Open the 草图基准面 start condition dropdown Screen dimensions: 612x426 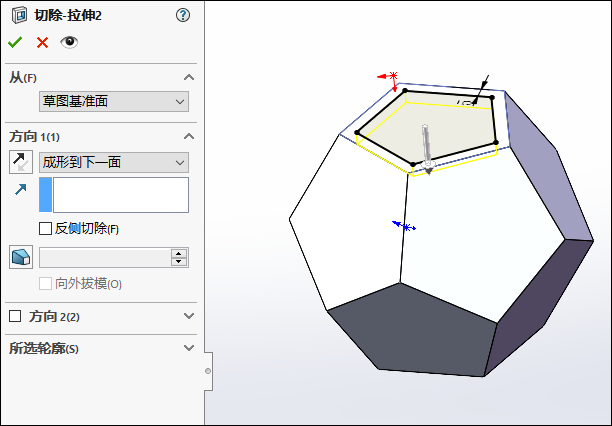pyautogui.click(x=114, y=102)
